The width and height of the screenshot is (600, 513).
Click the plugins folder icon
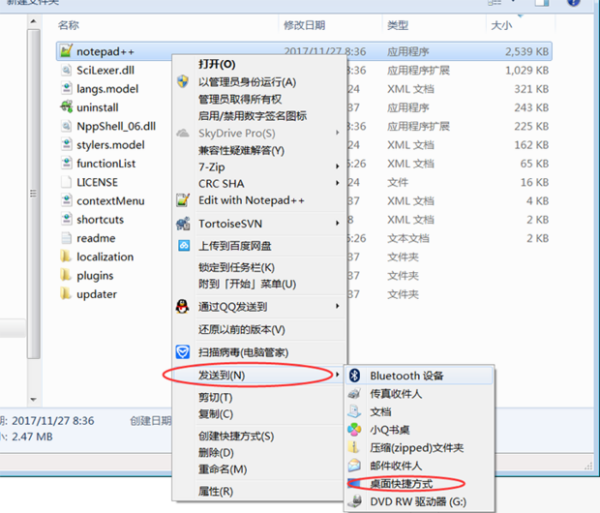click(x=66, y=275)
